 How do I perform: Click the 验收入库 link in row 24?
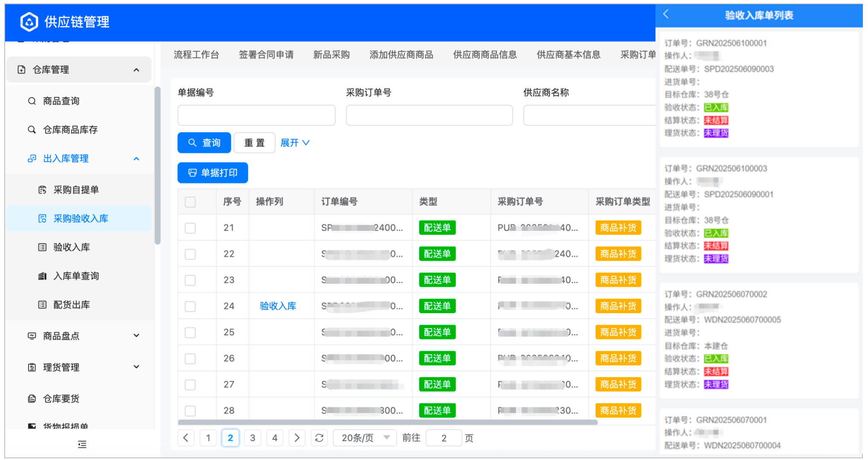pos(278,306)
